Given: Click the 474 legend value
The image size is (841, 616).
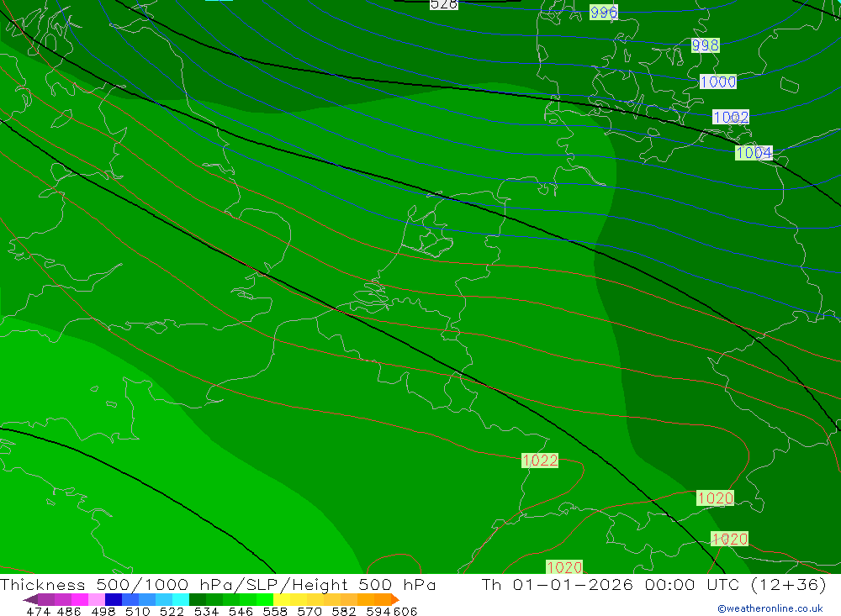Looking at the screenshot, I should (x=39, y=612).
